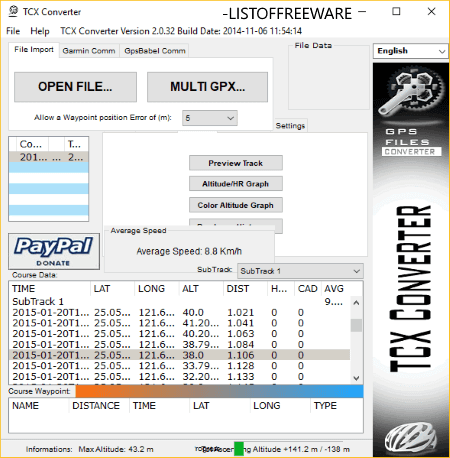Click the CAD column header

pos(308,289)
